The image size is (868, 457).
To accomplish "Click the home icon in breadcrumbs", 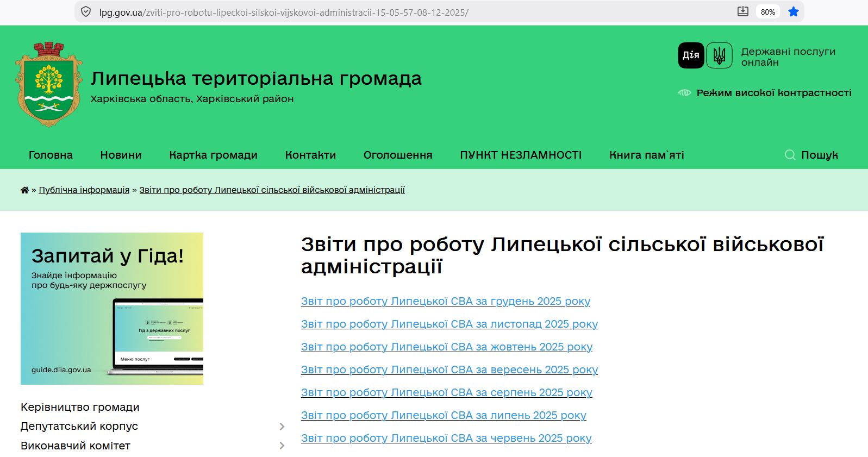I will pyautogui.click(x=24, y=190).
